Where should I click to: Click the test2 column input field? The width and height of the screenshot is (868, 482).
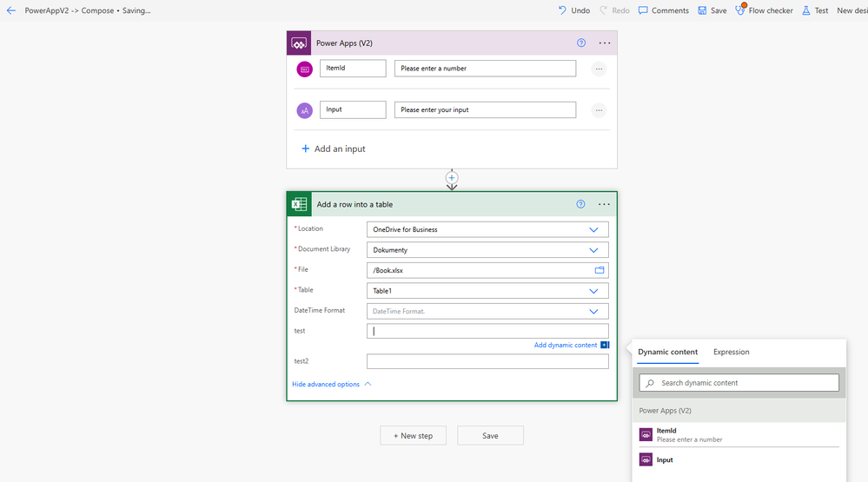[487, 361]
